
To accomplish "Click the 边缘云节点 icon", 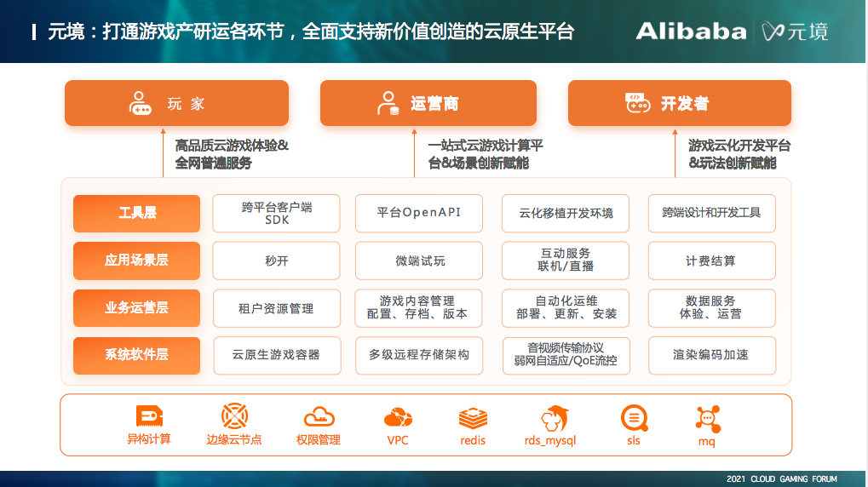I will click(x=234, y=416).
